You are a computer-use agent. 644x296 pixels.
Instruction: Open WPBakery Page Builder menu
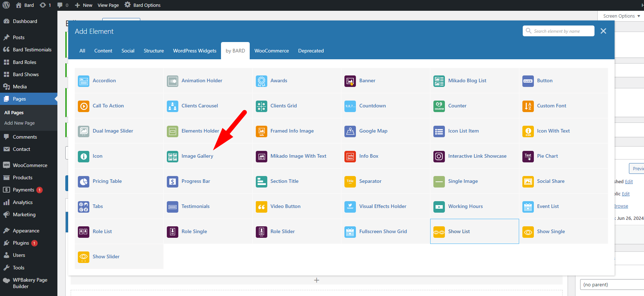pos(29,283)
